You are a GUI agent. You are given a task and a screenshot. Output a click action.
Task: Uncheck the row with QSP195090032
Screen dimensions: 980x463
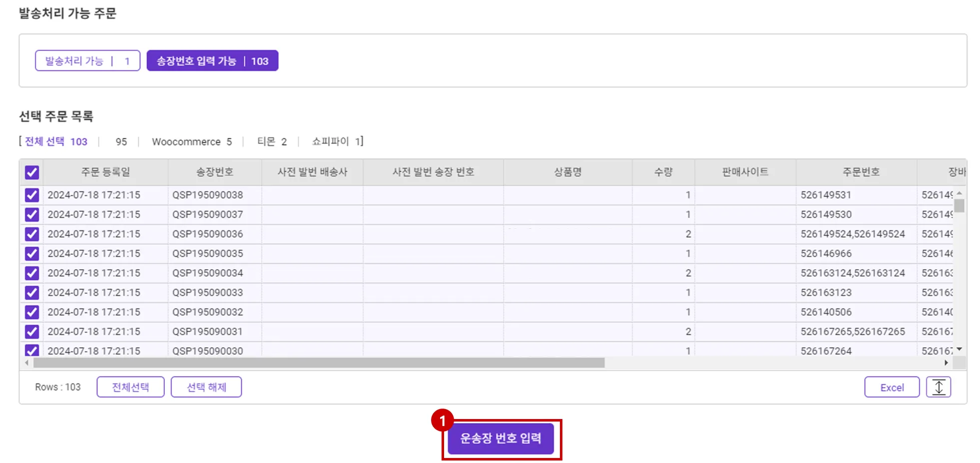32,312
